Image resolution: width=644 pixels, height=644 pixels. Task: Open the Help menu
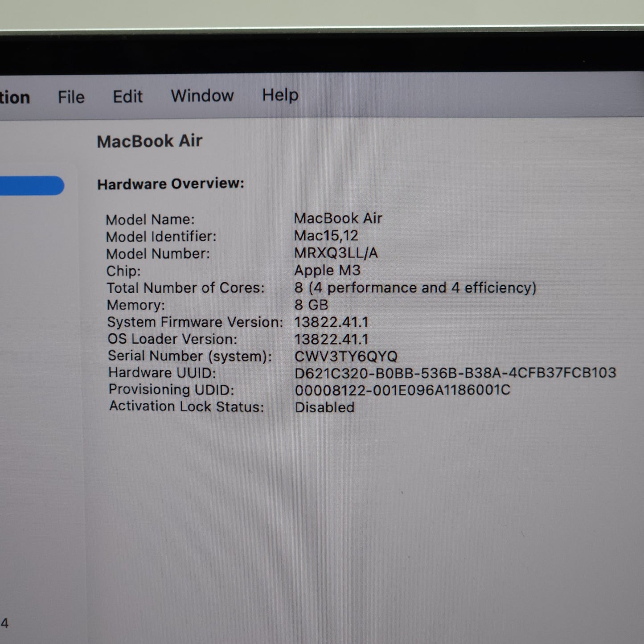click(x=280, y=95)
